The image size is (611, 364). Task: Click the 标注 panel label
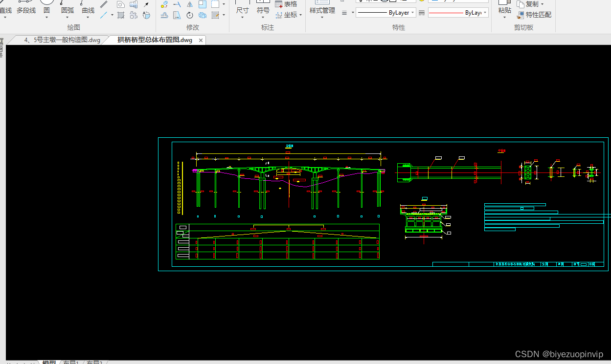pyautogui.click(x=268, y=28)
